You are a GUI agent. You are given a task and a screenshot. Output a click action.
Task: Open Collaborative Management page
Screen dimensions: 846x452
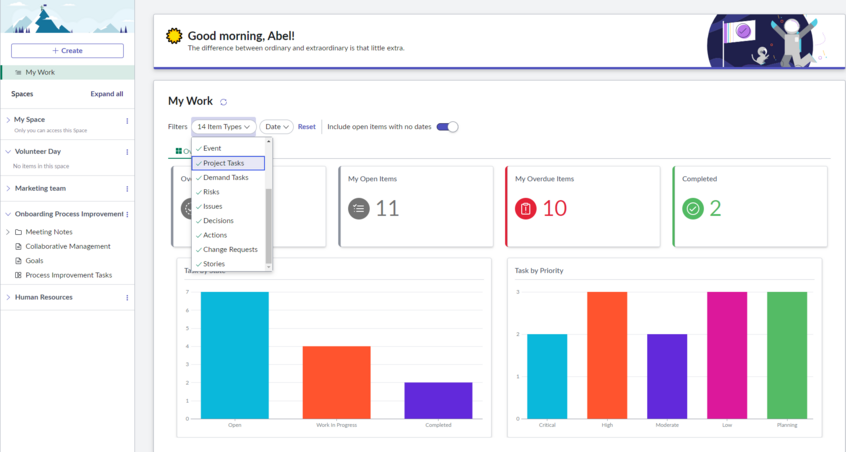(68, 246)
